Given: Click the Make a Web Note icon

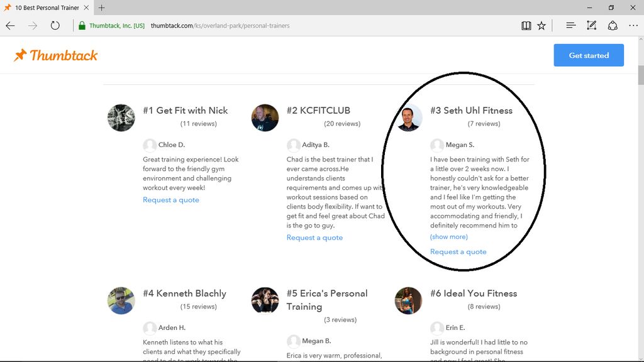Looking at the screenshot, I should pos(591,26).
